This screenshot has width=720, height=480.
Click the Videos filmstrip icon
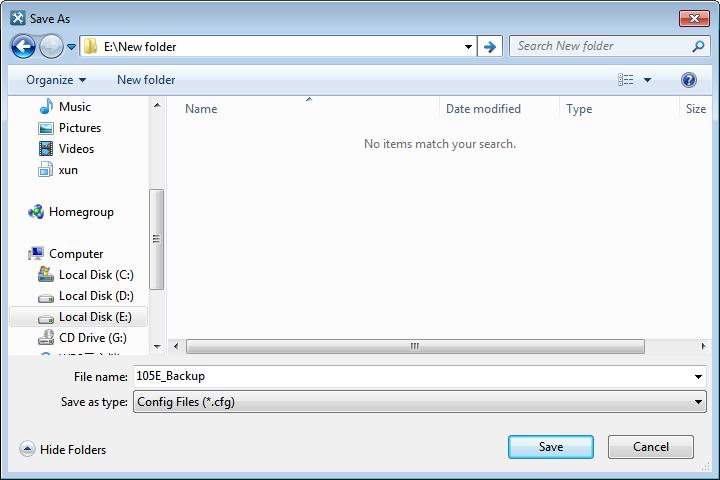(x=46, y=149)
